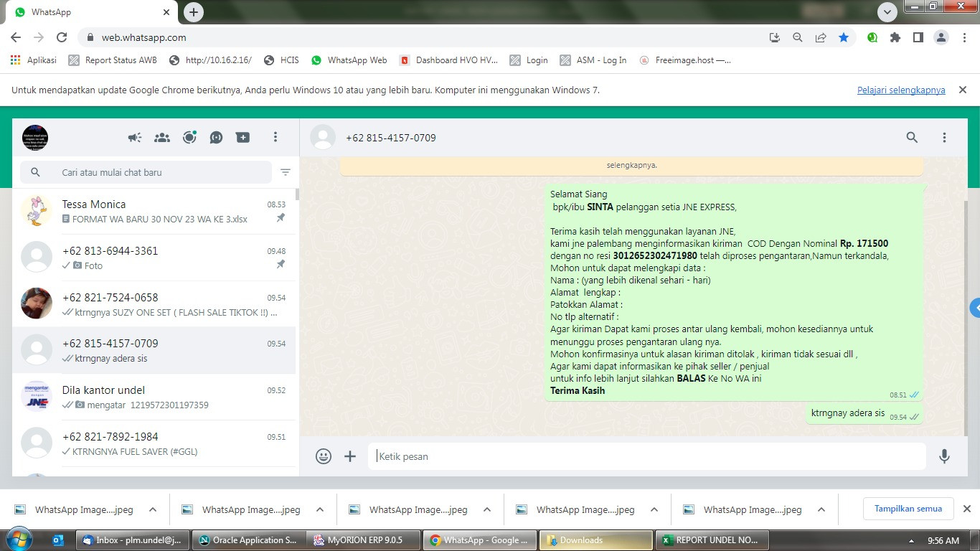The width and height of the screenshot is (980, 551).
Task: Click the pin icon on Tessa Monica chat
Action: (281, 218)
